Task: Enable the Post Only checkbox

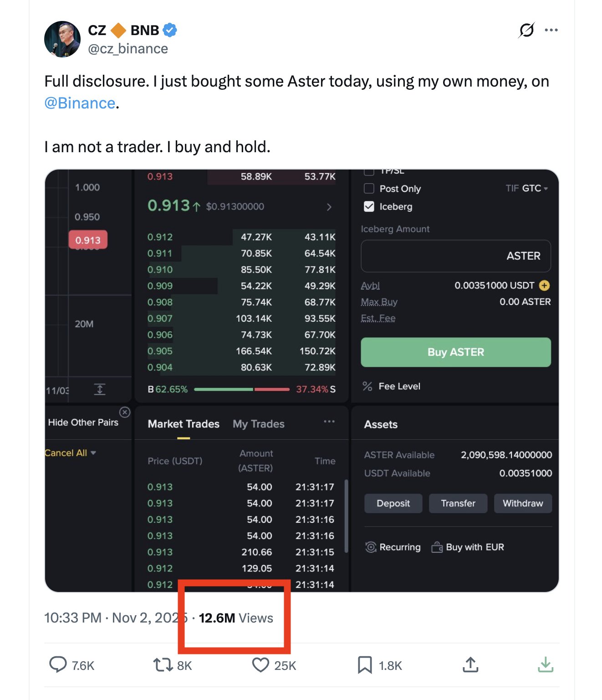Action: (369, 189)
